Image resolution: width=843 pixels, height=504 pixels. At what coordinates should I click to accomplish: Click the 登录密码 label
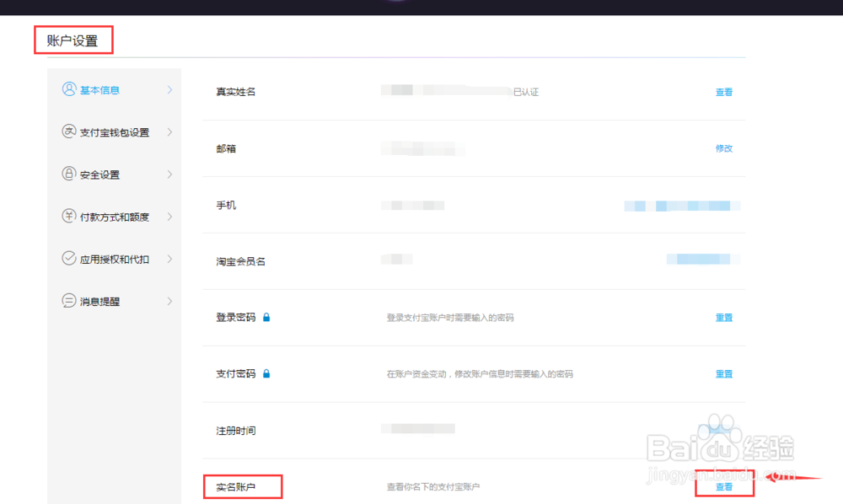[235, 317]
